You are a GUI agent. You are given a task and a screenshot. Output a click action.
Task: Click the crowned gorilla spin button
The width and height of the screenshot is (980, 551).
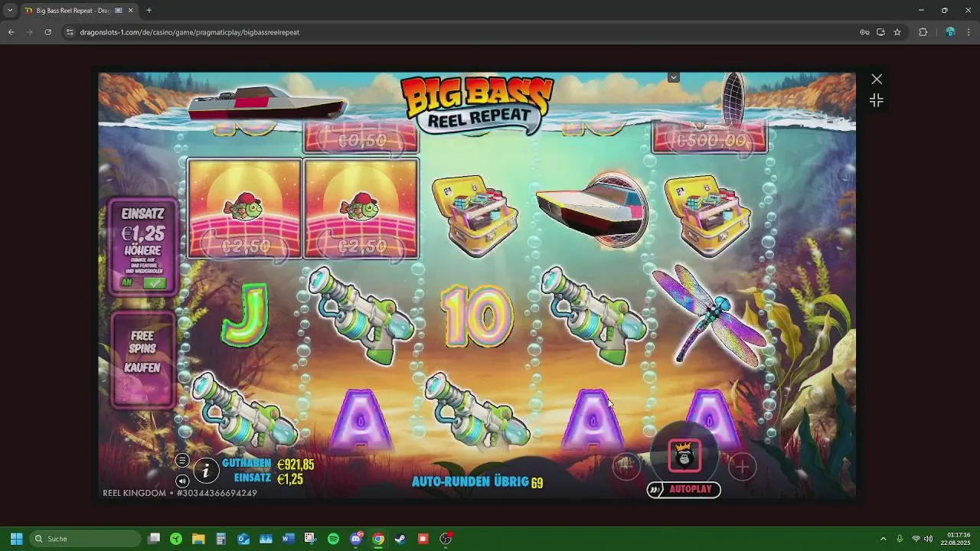(684, 455)
